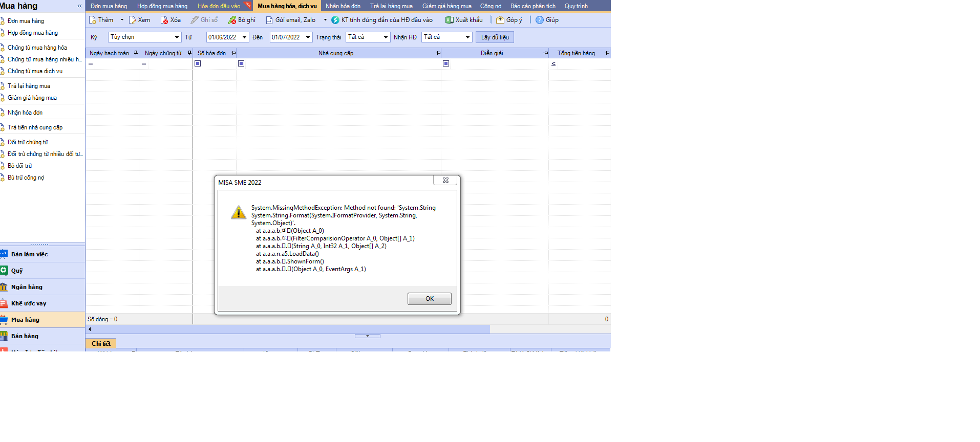The width and height of the screenshot is (980, 442).
Task: Open the Đơn mua hàng sidebar link
Action: [26, 21]
